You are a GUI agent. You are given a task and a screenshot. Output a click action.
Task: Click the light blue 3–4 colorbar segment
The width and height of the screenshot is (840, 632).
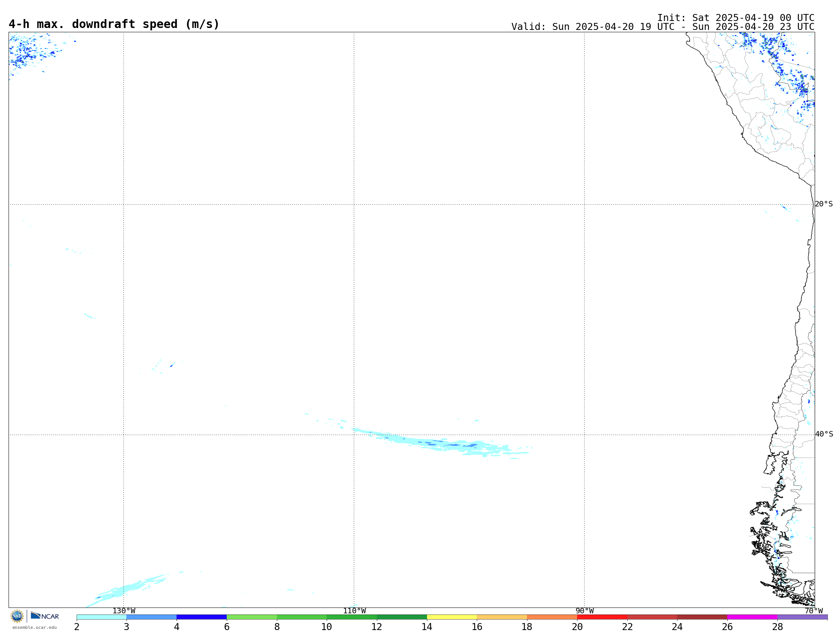click(x=151, y=617)
